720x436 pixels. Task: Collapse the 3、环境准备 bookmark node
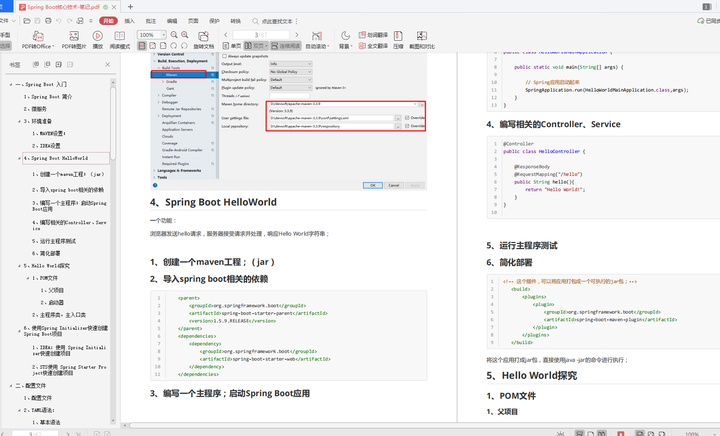coord(19,121)
